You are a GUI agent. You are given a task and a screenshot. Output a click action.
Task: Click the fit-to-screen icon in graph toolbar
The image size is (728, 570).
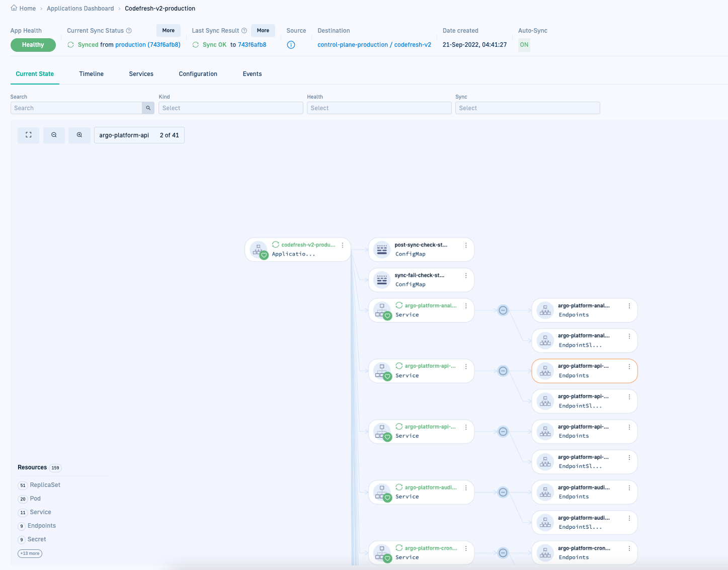(x=29, y=135)
